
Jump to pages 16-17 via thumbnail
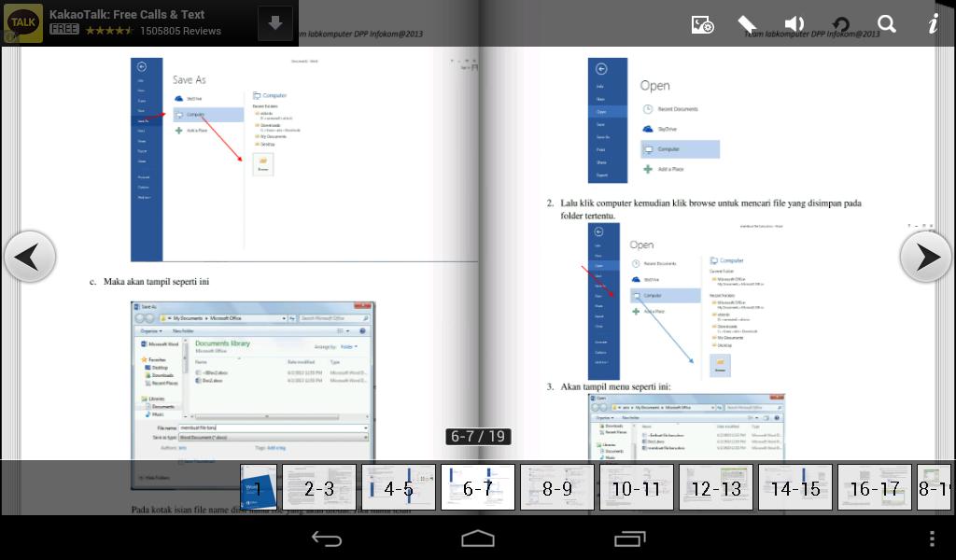click(874, 487)
